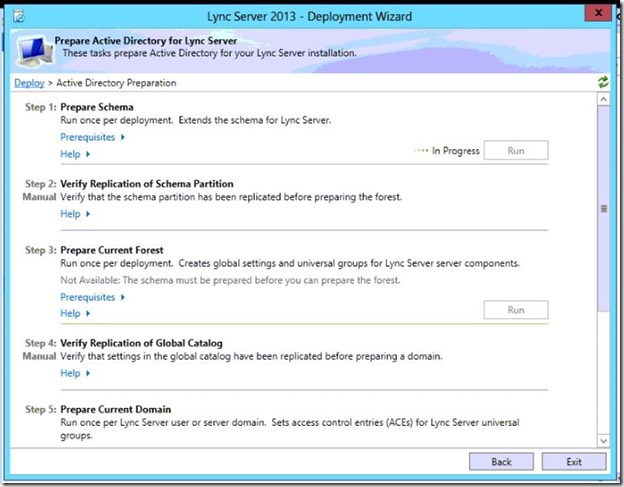Click the Exit button
This screenshot has width=624, height=487.
[x=574, y=462]
